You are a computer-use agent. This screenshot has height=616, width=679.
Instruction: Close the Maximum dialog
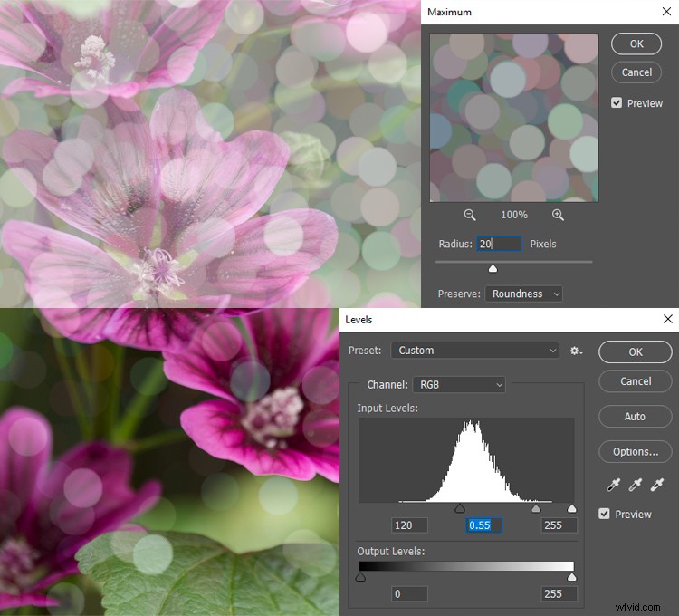667,12
